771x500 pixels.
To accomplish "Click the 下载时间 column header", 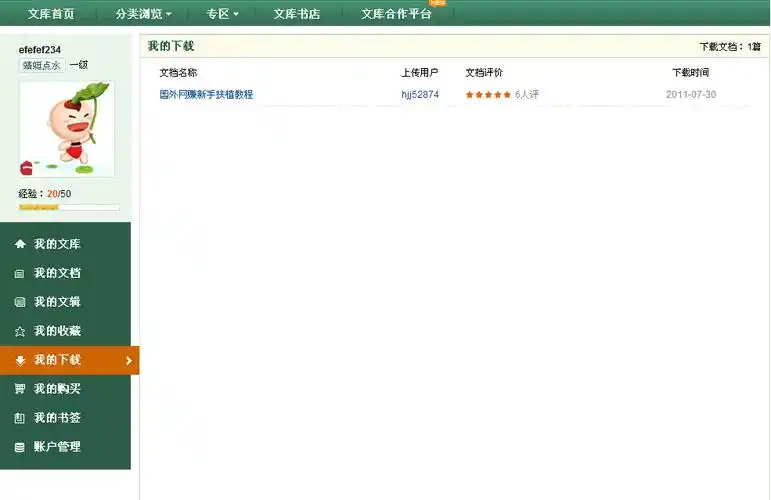I will click(x=690, y=73).
